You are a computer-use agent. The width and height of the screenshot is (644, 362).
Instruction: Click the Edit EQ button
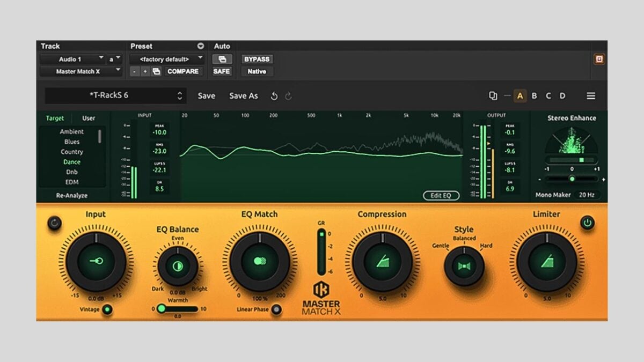[x=441, y=195]
